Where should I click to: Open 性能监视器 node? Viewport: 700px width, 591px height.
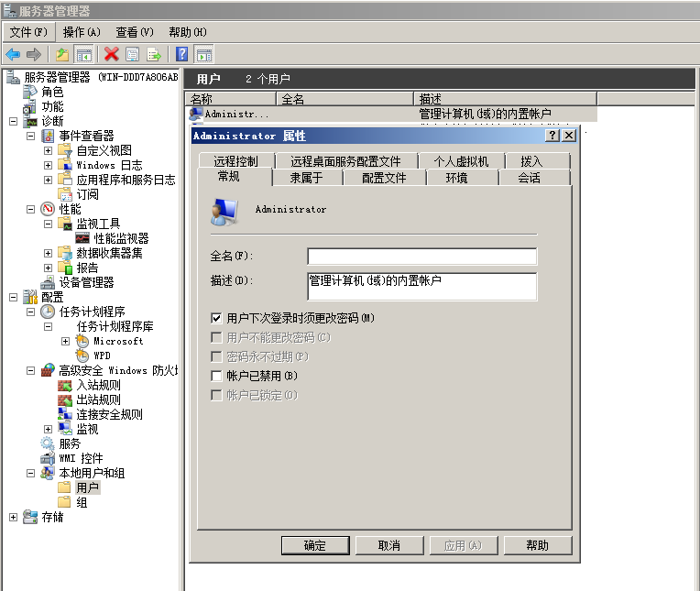pyautogui.click(x=121, y=238)
